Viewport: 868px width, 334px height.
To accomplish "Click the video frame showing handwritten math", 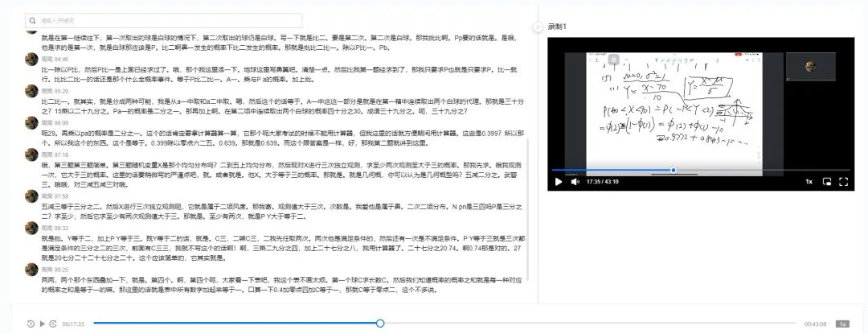I will 674,114.
